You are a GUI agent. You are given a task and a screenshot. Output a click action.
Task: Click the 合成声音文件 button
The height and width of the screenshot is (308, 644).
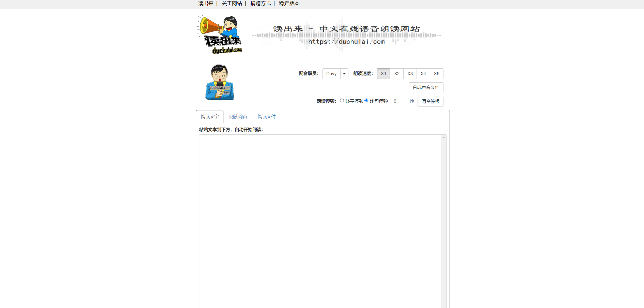pyautogui.click(x=426, y=87)
